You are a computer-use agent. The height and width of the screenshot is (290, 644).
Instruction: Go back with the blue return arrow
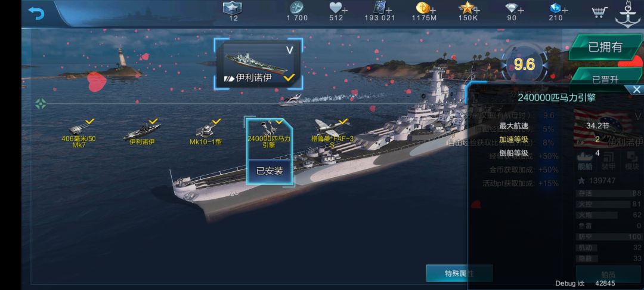(x=36, y=14)
